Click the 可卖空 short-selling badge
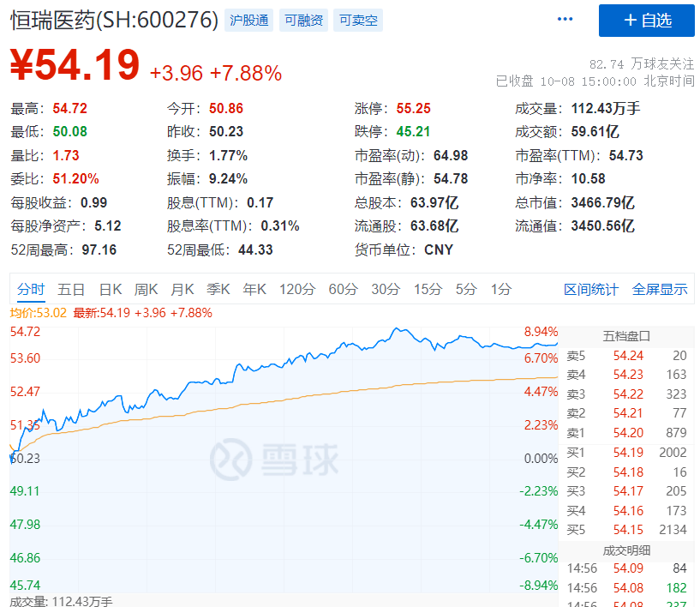The height and width of the screenshot is (607, 700). point(357,20)
